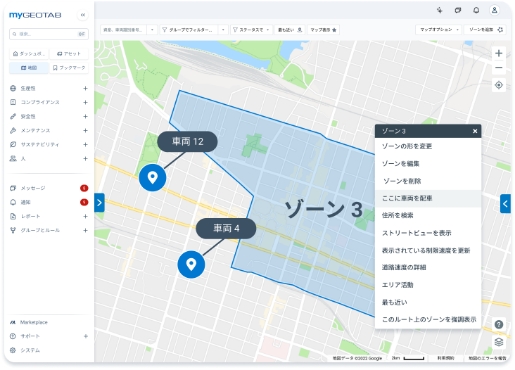
Task: Click the 最も近い toolbar button
Action: tap(290, 30)
